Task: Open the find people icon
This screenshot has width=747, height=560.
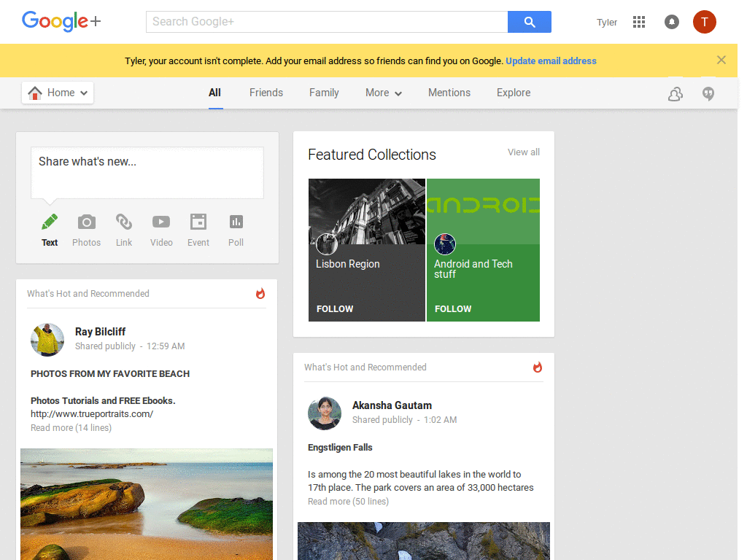Action: tap(675, 94)
